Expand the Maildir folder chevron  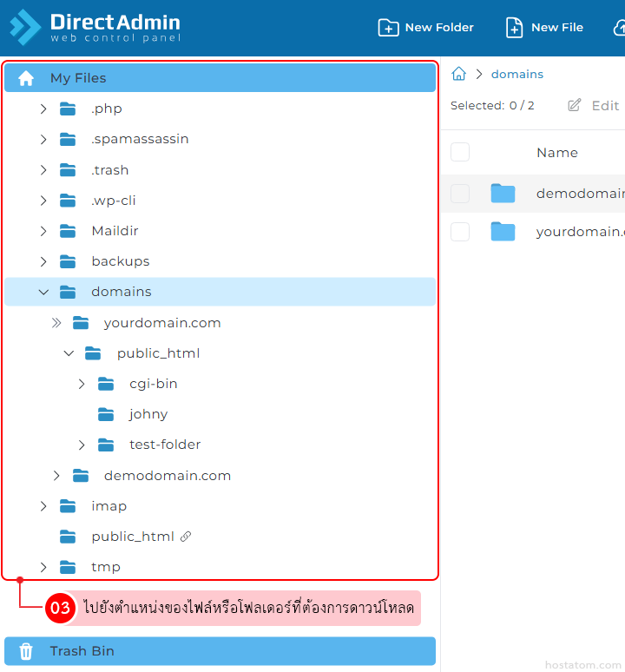click(43, 231)
